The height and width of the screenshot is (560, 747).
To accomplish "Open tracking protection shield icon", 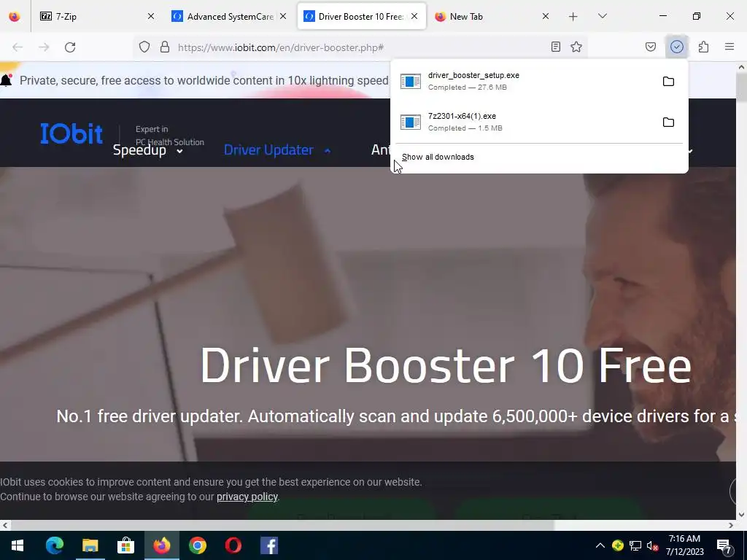I will click(144, 47).
